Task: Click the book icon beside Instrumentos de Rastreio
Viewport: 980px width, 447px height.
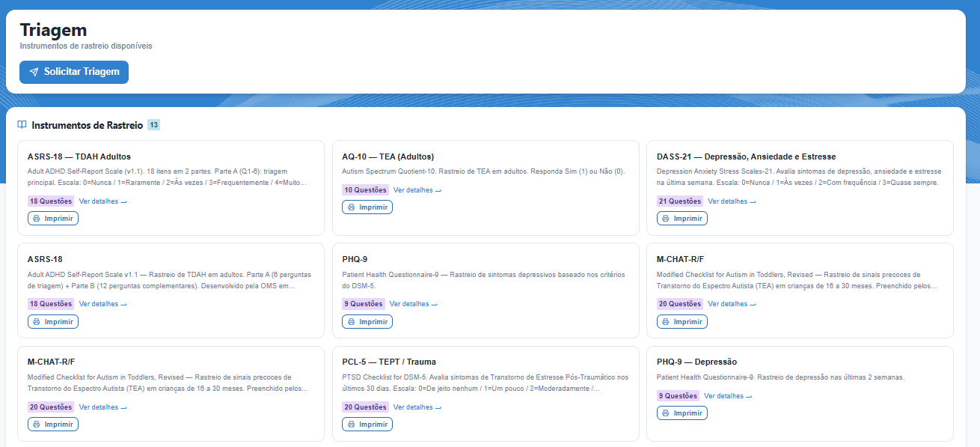Action: click(22, 125)
